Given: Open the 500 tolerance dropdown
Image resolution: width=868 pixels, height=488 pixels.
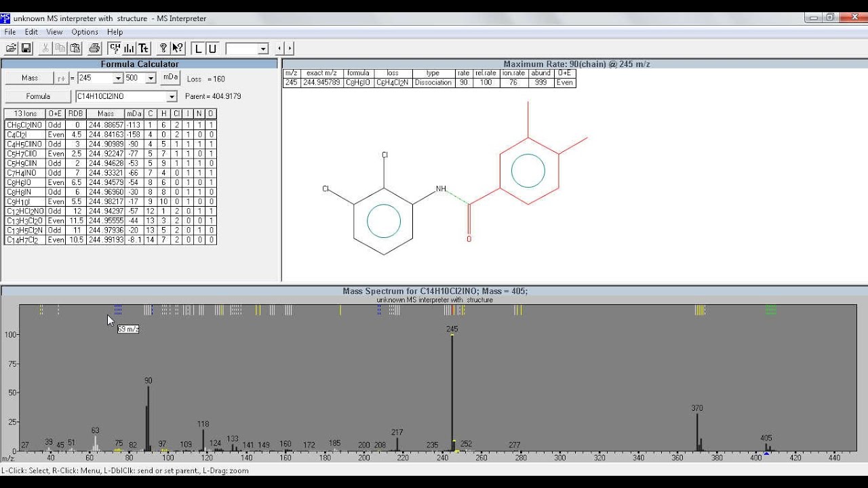Looking at the screenshot, I should (152, 79).
